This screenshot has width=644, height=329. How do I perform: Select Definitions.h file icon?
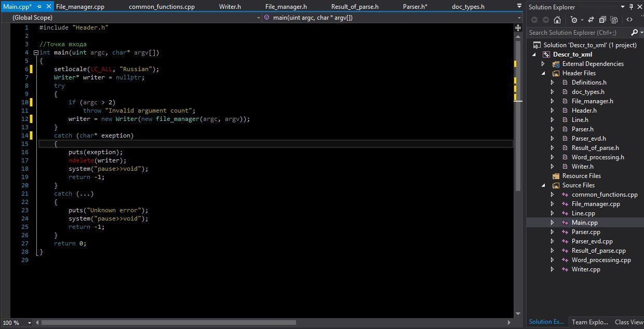[565, 83]
